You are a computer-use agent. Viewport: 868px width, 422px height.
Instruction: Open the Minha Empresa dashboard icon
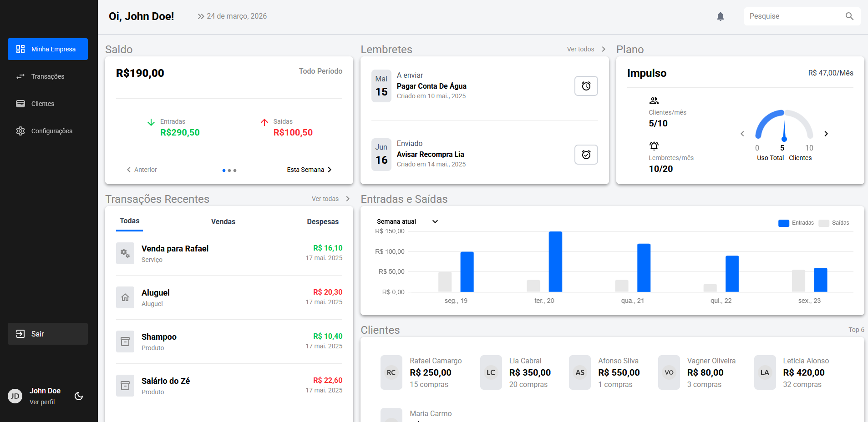point(20,49)
